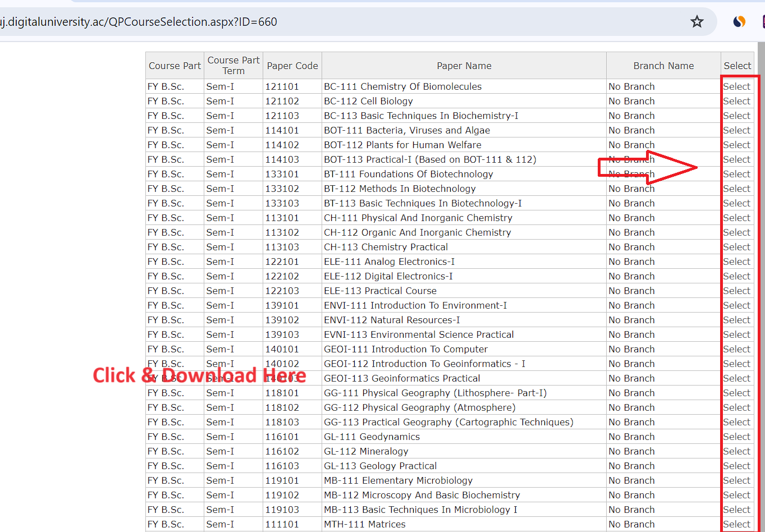Select ENVI-112 Natural Resources-I paper
Image resolution: width=765 pixels, height=532 pixels.
point(736,320)
